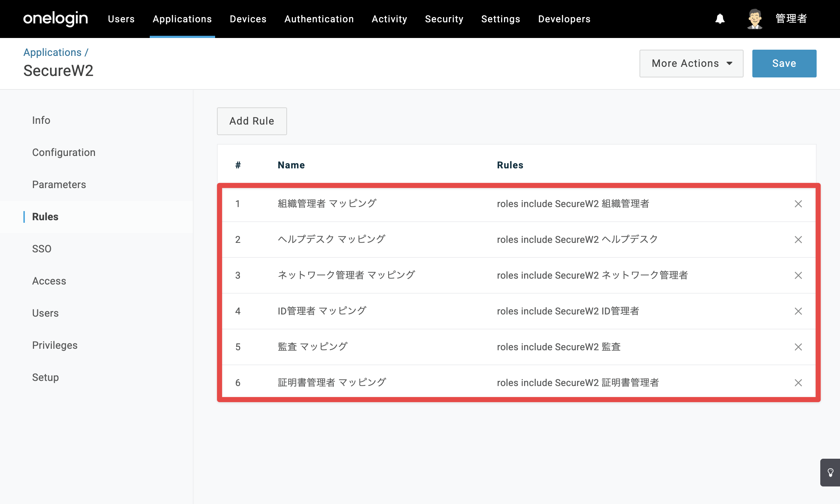Open the lightbulb help widget
The image size is (840, 504).
(830, 473)
